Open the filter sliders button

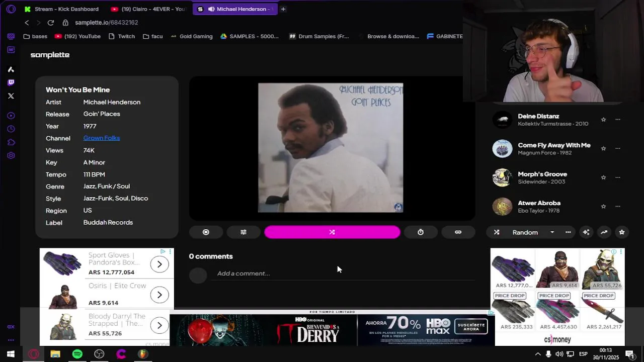coord(244,232)
